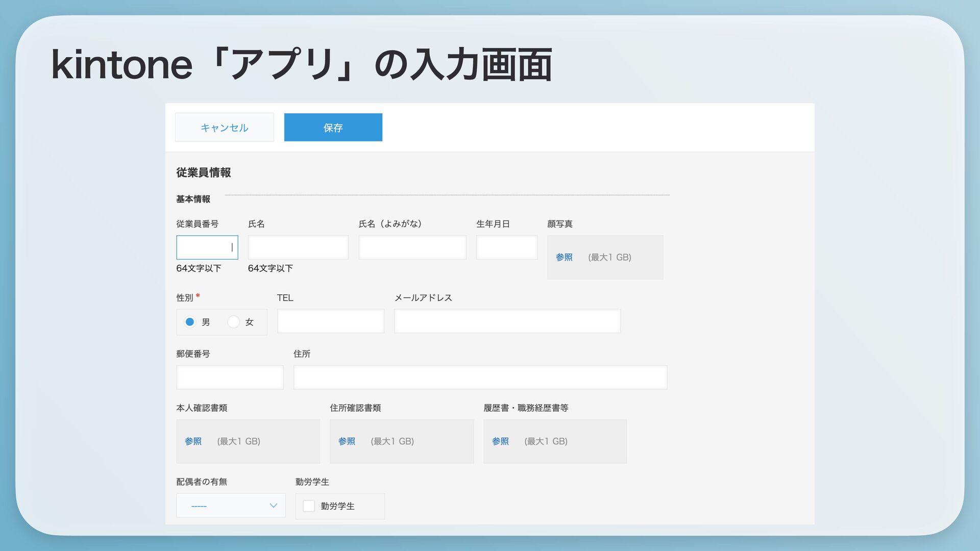Click the 生年月日 date field
Viewport: 980px width, 551px height.
point(506,247)
